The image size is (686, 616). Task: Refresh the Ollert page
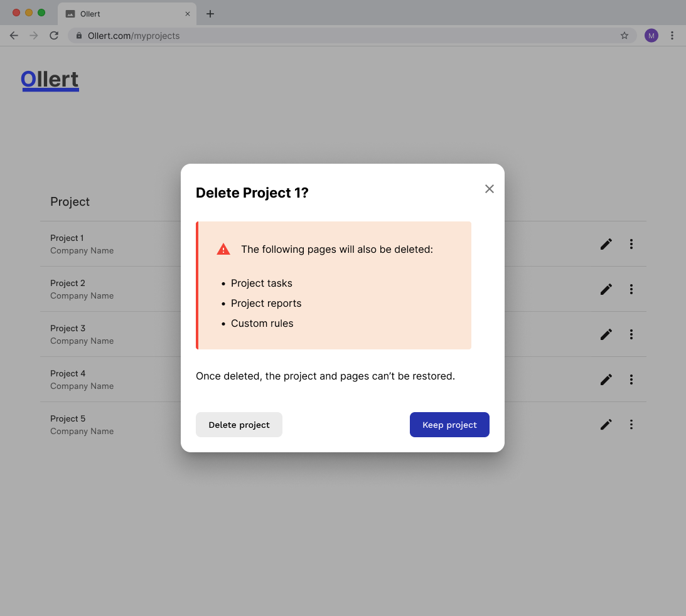tap(53, 36)
